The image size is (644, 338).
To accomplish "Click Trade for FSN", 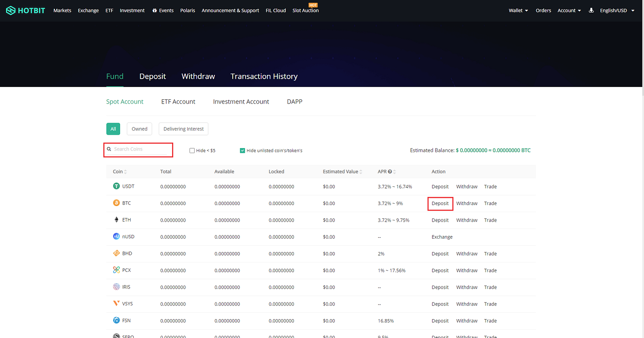I will tap(490, 321).
